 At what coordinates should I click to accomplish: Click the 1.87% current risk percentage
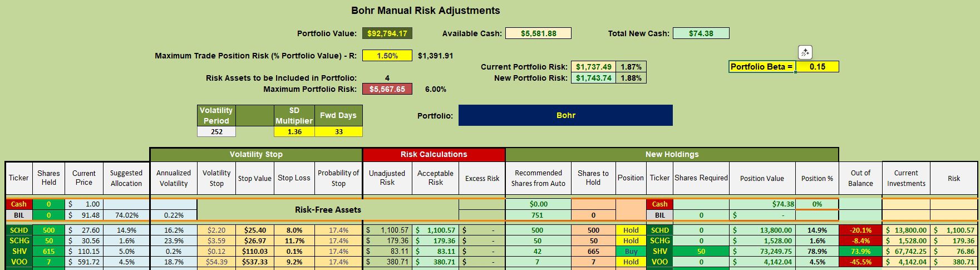click(631, 67)
